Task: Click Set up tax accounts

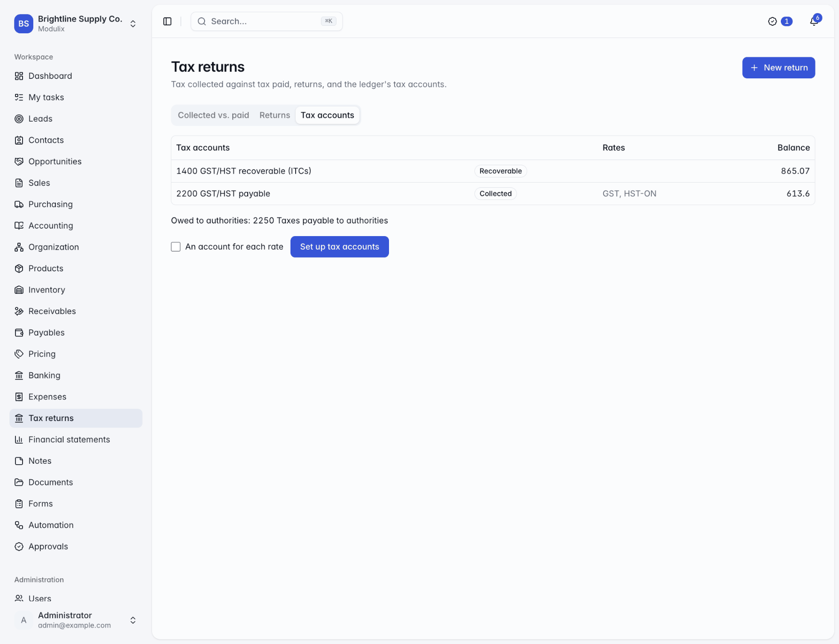Action: tap(340, 247)
